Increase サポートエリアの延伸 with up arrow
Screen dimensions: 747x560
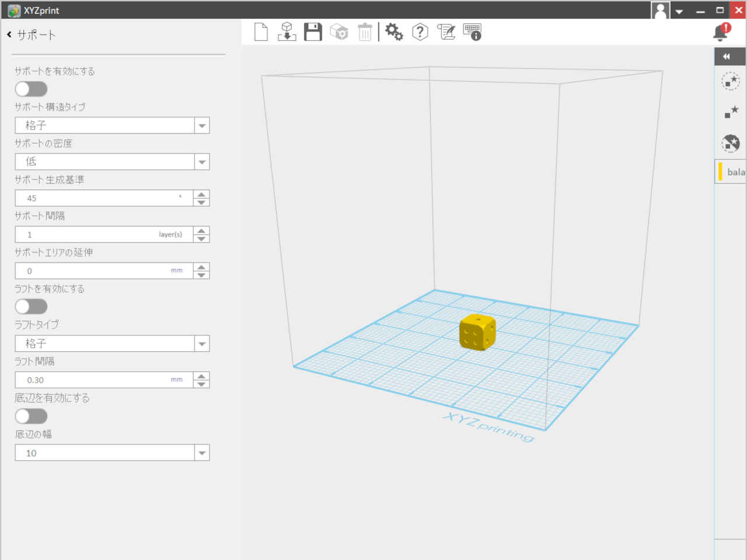(x=201, y=267)
